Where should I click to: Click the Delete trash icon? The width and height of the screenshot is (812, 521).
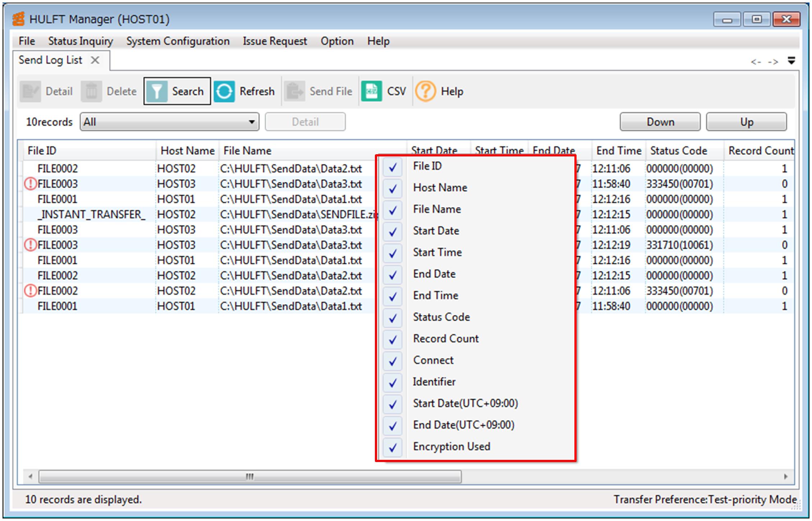91,91
